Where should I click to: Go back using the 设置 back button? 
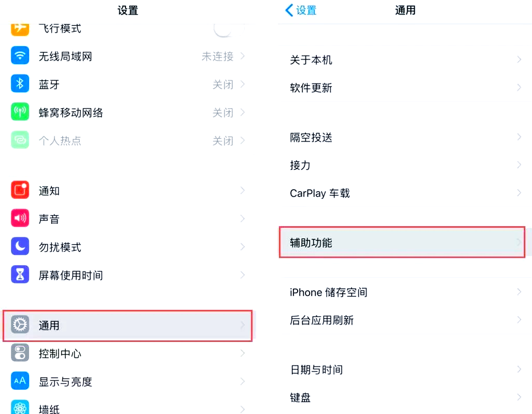point(301,10)
